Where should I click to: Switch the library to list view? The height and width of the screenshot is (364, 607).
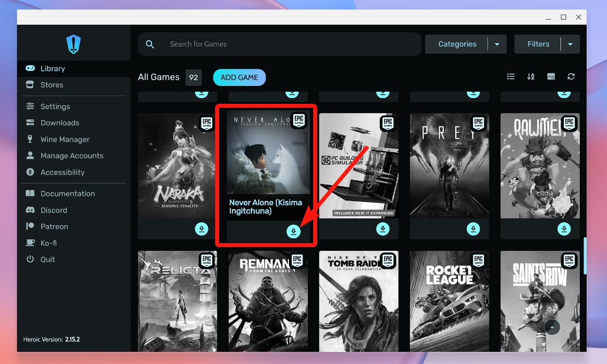(510, 76)
